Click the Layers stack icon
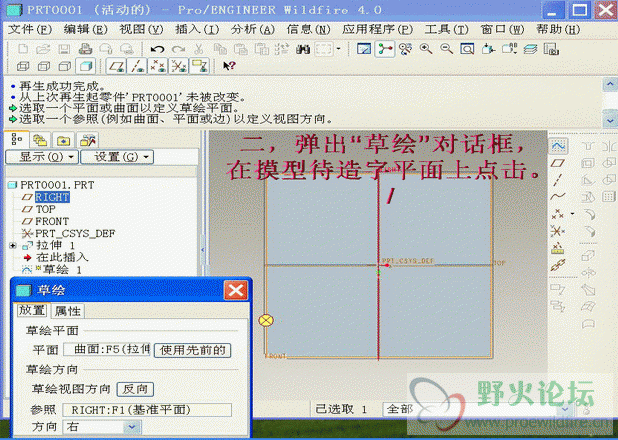This screenshot has height=440, width=618. 531,49
